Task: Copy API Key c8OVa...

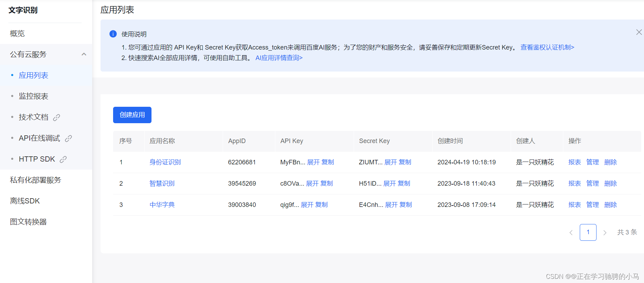Action: (x=327, y=184)
